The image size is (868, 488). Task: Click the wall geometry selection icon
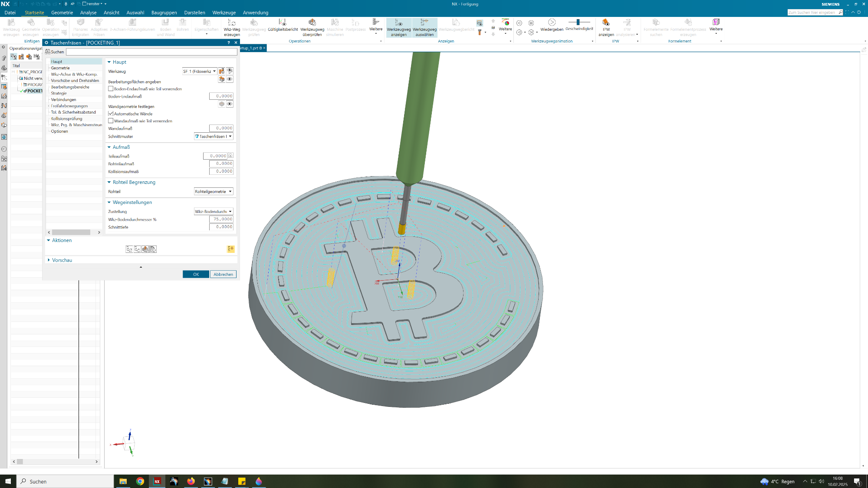222,104
